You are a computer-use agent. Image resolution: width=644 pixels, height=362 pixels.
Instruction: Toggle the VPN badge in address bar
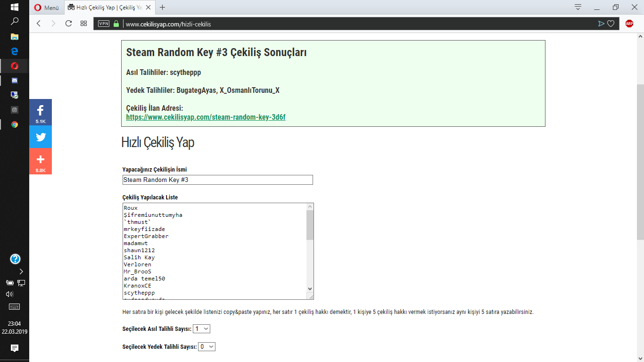point(104,24)
